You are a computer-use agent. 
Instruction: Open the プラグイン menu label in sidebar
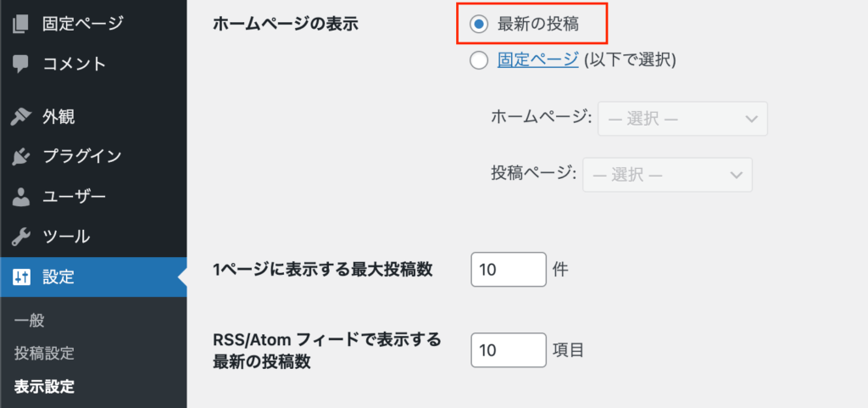coord(82,156)
